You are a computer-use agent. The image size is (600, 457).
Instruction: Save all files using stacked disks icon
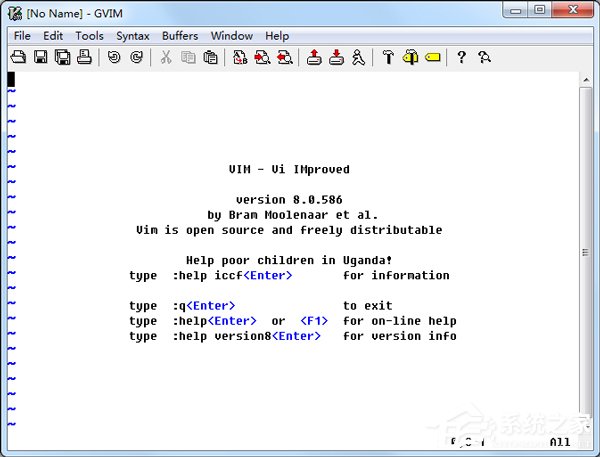(62, 57)
